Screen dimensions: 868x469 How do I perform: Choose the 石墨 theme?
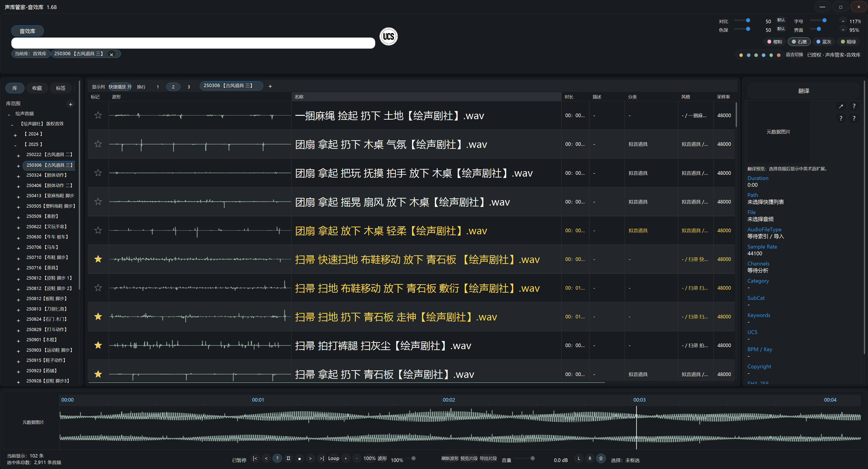(799, 42)
